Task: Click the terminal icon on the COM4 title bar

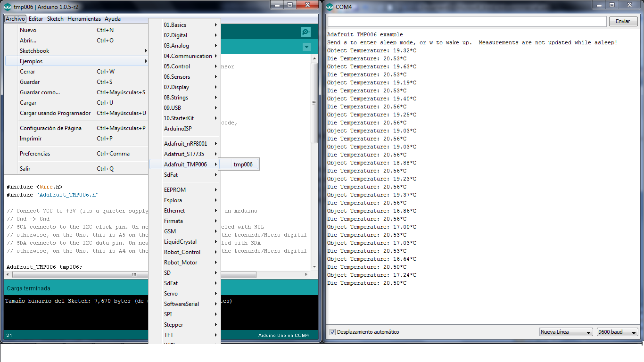Action: pos(329,7)
